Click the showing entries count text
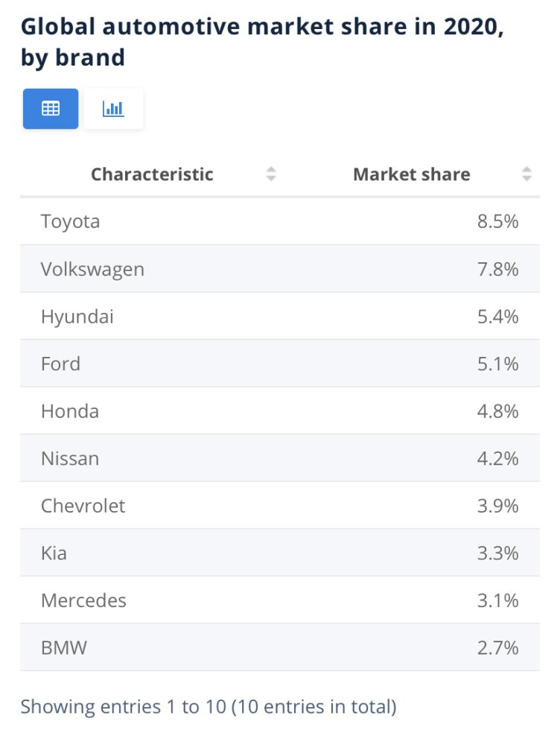 click(209, 706)
